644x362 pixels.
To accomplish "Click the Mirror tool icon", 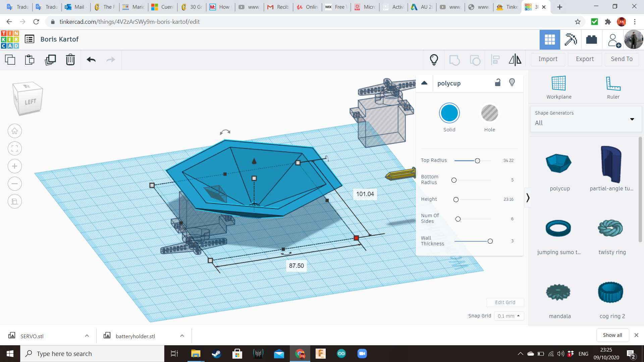I will click(x=515, y=60).
